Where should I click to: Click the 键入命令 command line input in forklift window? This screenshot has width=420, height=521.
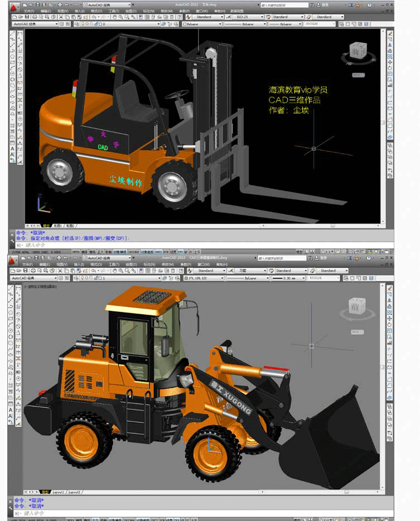point(199,245)
